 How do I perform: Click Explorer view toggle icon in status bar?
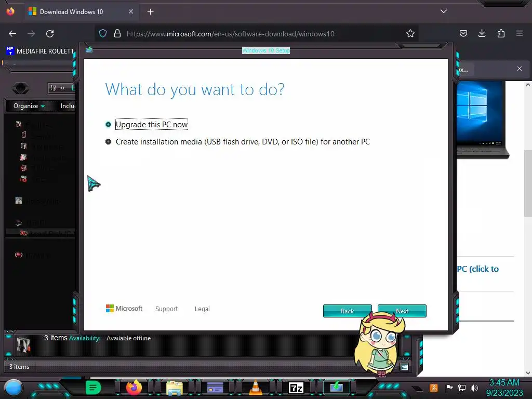404,367
